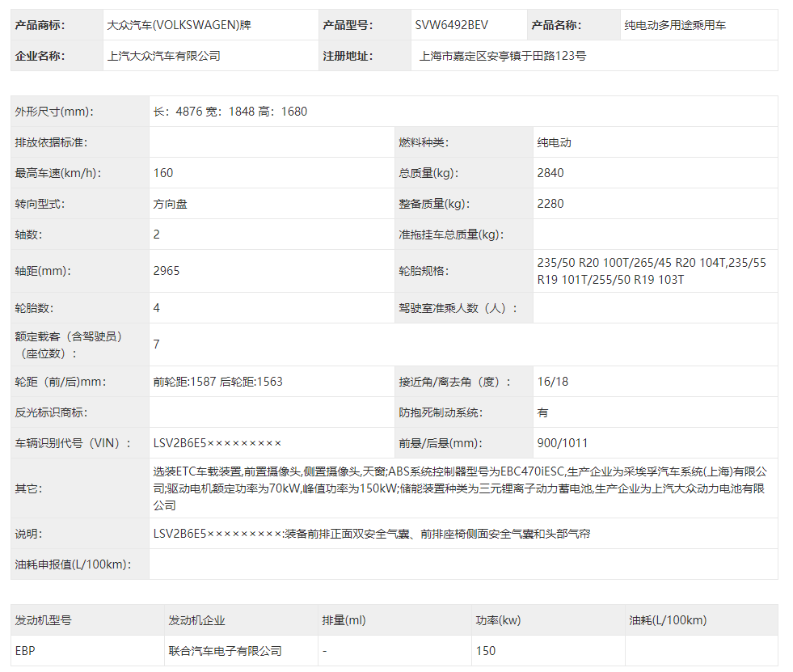Select company name 上汽大众汽车有限公司
This screenshot has width=793, height=672.
point(164,56)
